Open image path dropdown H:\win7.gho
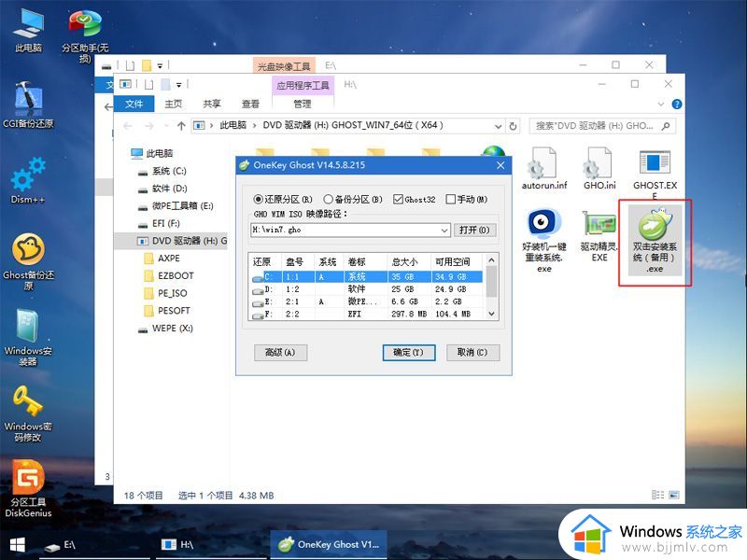 (x=444, y=231)
